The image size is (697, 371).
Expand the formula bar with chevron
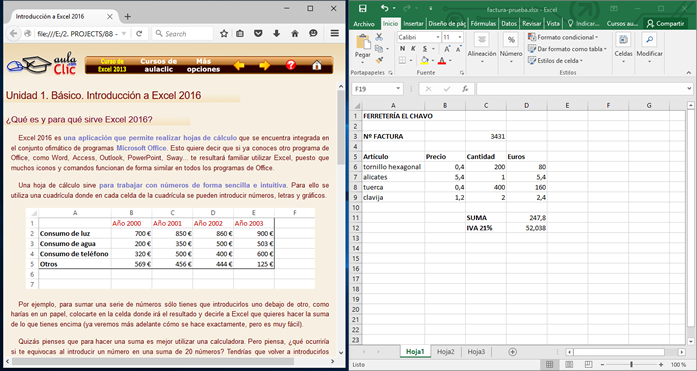tap(689, 89)
